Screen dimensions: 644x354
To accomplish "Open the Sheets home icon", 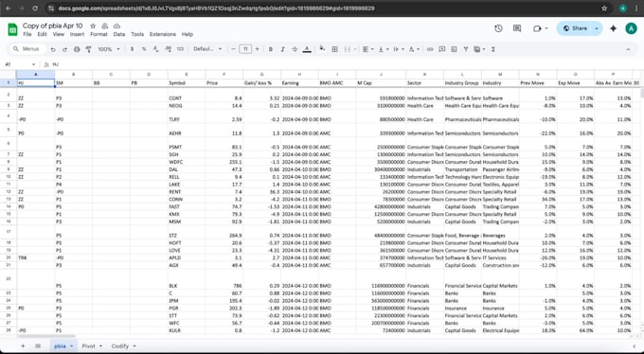I will [12, 29].
